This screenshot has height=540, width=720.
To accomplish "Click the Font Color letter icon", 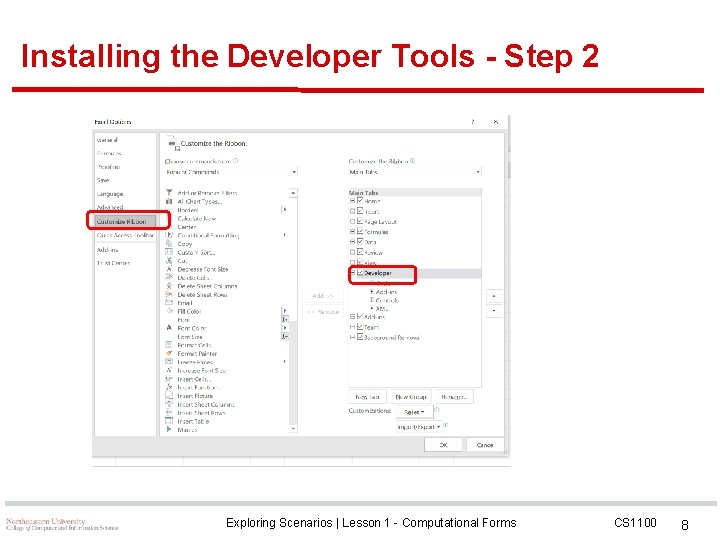I will tap(169, 328).
